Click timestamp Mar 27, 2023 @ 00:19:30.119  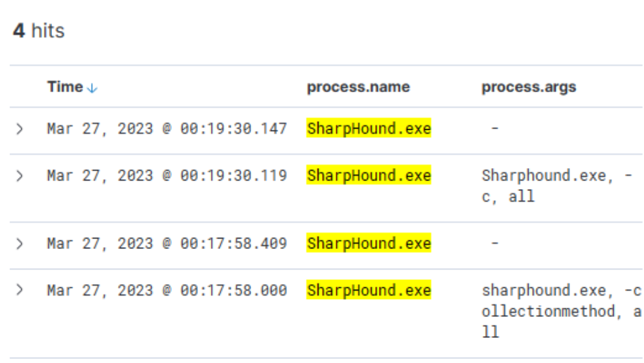[167, 176]
